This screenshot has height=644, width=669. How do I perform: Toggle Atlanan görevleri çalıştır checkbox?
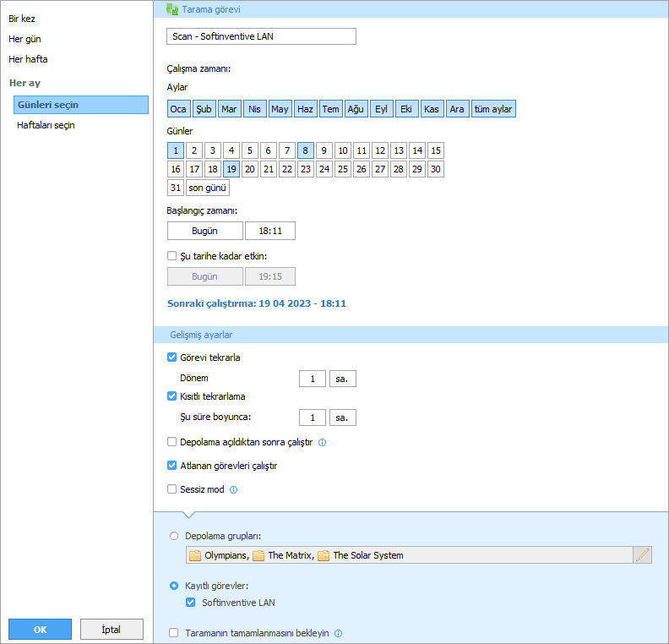(x=172, y=466)
